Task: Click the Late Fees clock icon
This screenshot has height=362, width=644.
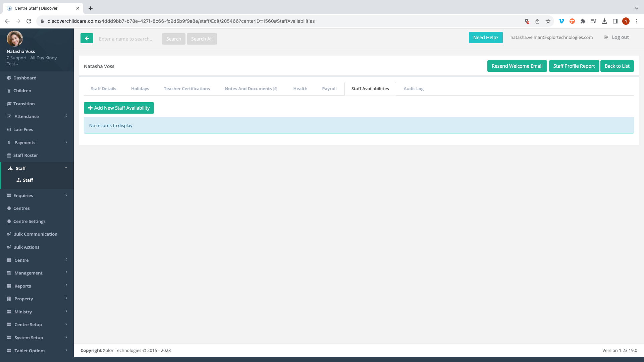Action: (9, 130)
